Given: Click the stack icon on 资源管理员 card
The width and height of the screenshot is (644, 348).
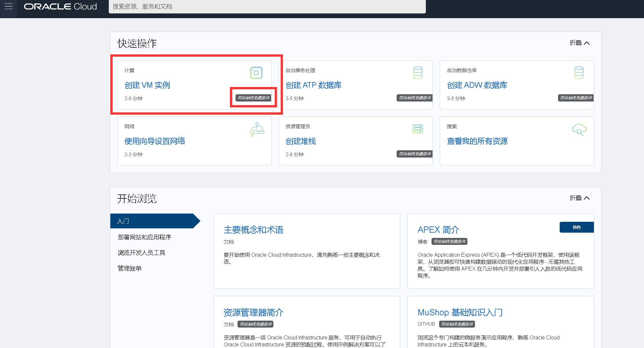Looking at the screenshot, I should (x=417, y=129).
